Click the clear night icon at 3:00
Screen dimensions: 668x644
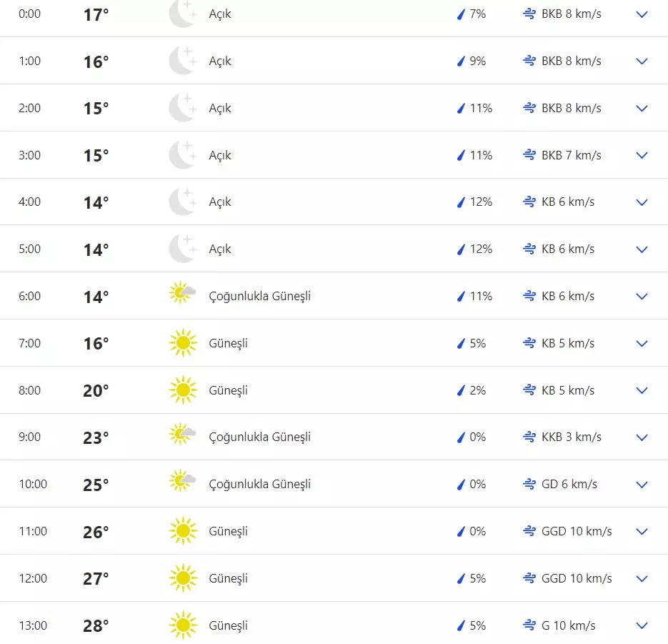182,155
